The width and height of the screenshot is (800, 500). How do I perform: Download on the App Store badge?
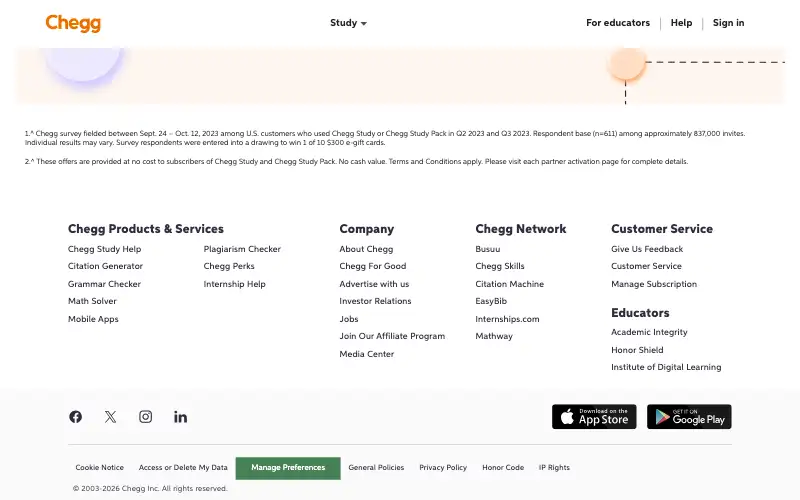click(594, 417)
